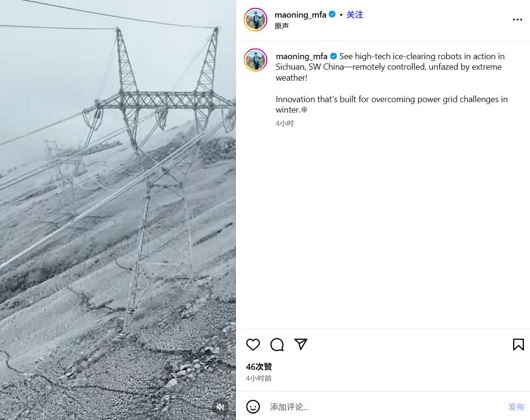The height and width of the screenshot is (420, 530).
Task: Click the header profile picture
Action: [255, 20]
